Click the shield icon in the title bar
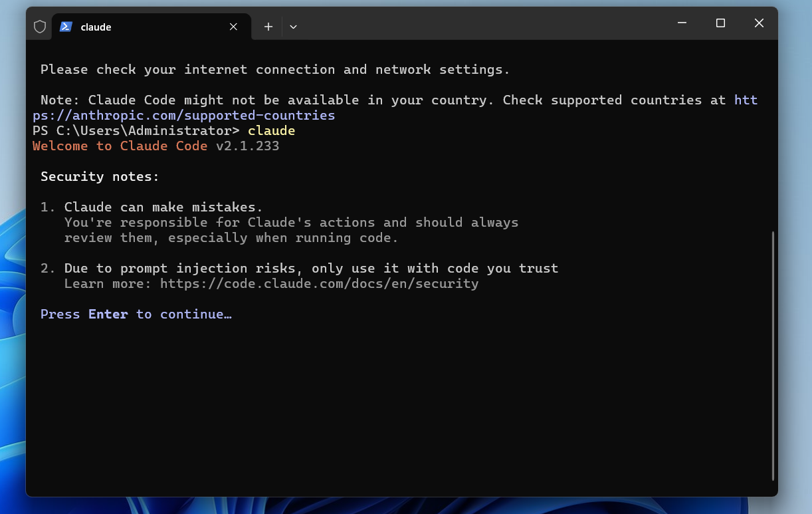Image resolution: width=812 pixels, height=514 pixels. [40, 27]
